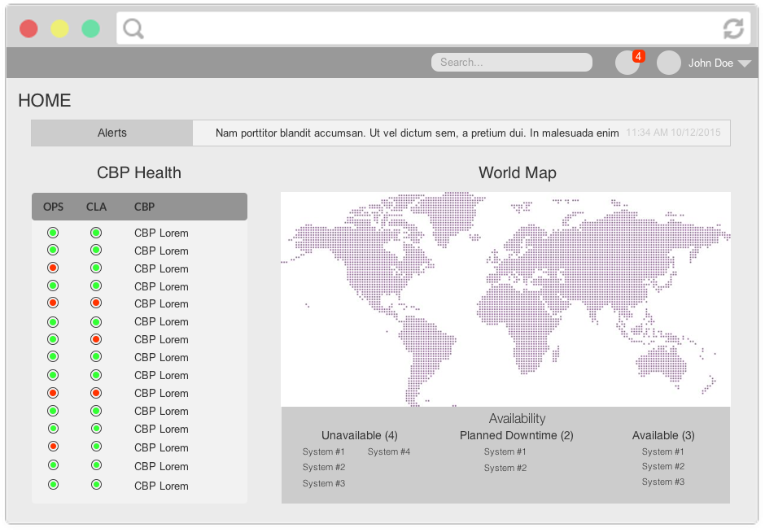Viewport: 765px width, 532px height.
Task: Click into the browser address bar
Action: point(434,28)
